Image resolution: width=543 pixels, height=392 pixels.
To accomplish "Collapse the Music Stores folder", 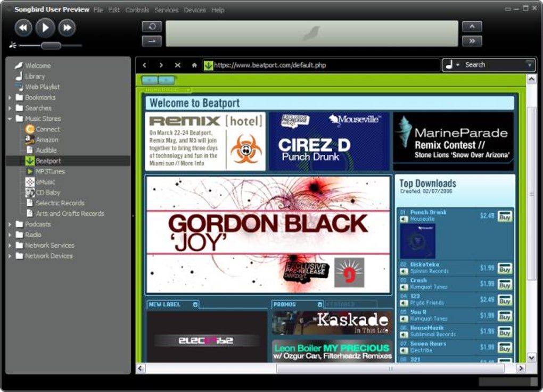I will [x=10, y=119].
